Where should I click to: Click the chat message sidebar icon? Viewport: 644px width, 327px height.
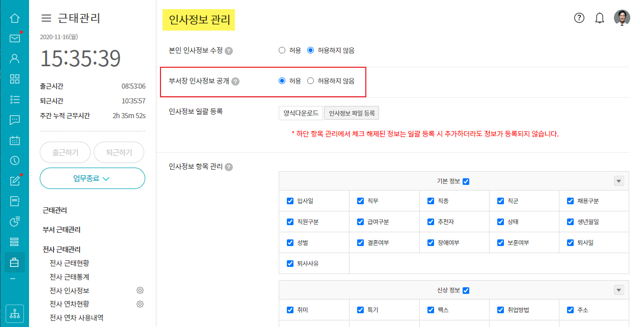pos(15,120)
